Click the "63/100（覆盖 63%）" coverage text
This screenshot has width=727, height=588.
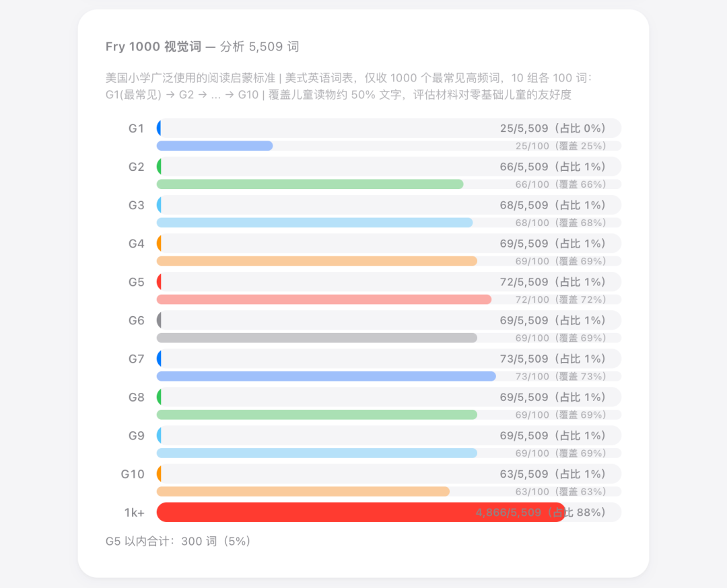pos(561,492)
